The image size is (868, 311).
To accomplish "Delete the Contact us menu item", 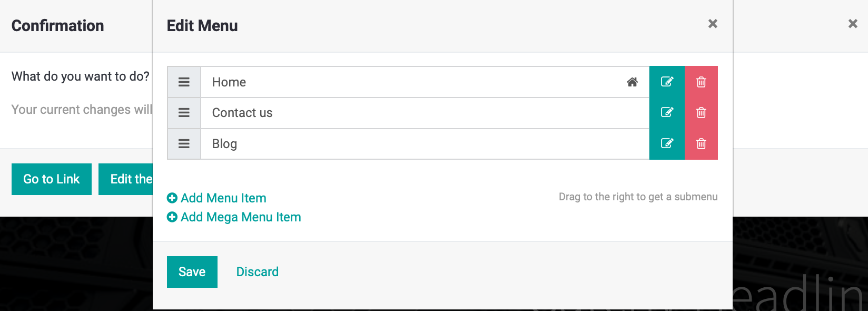I will (701, 112).
